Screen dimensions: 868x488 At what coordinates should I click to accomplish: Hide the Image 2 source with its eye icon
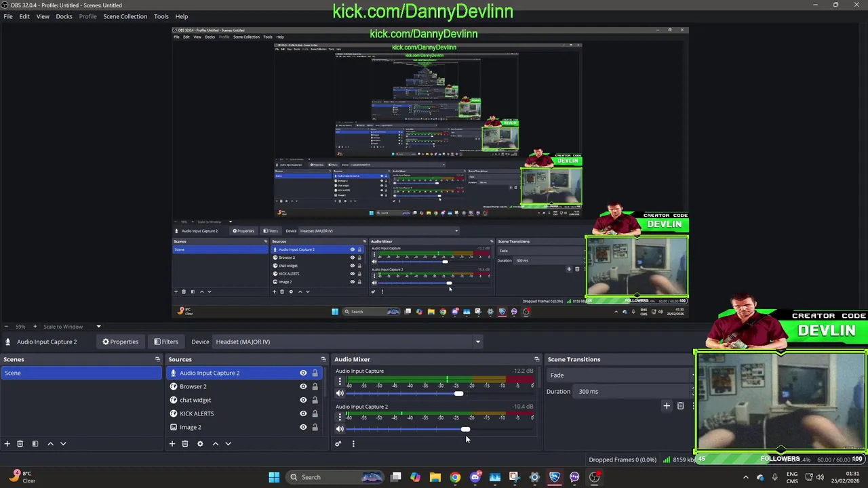pyautogui.click(x=303, y=427)
